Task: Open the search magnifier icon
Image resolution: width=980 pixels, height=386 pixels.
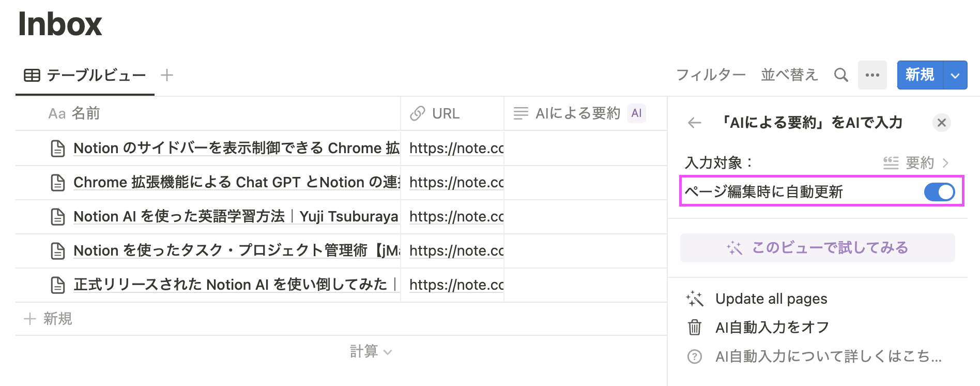Action: click(841, 75)
